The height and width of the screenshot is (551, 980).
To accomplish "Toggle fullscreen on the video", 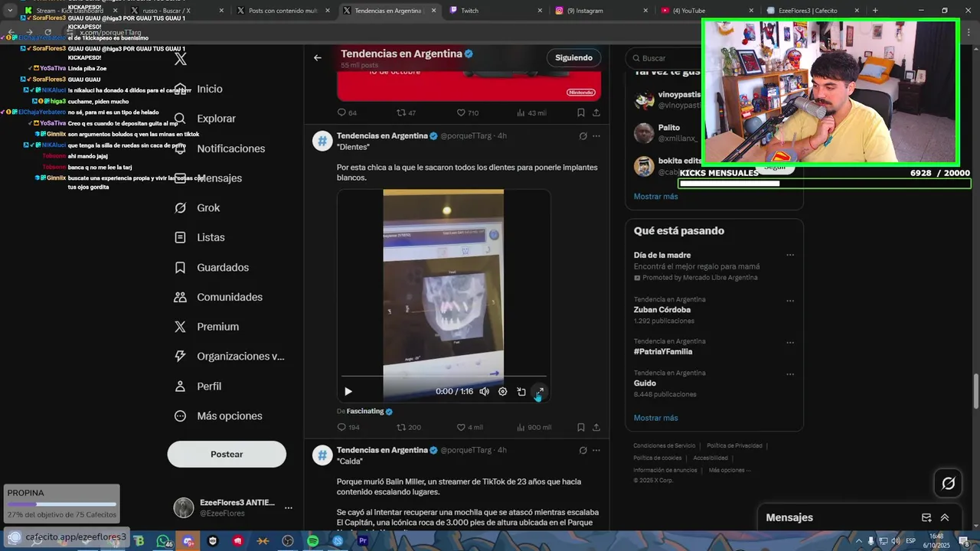I will (x=540, y=391).
